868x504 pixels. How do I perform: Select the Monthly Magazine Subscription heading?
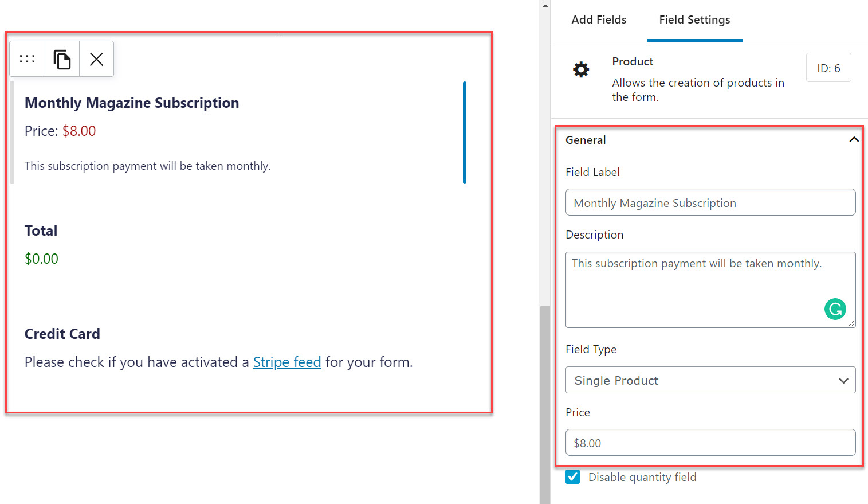[x=132, y=103]
